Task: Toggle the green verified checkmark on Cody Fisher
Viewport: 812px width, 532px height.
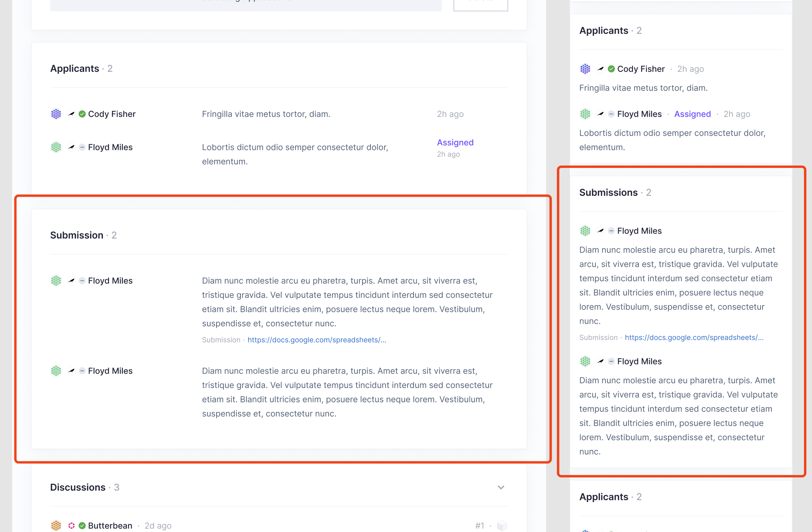Action: tap(82, 114)
